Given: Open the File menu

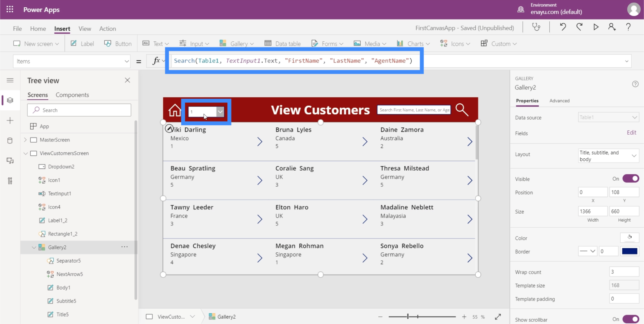Looking at the screenshot, I should [17, 28].
